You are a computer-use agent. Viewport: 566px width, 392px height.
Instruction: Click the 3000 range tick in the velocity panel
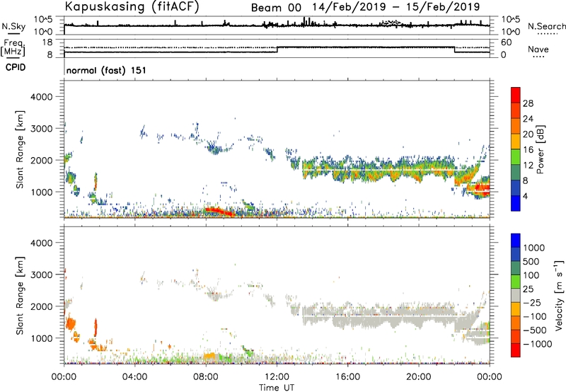pyautogui.click(x=41, y=275)
